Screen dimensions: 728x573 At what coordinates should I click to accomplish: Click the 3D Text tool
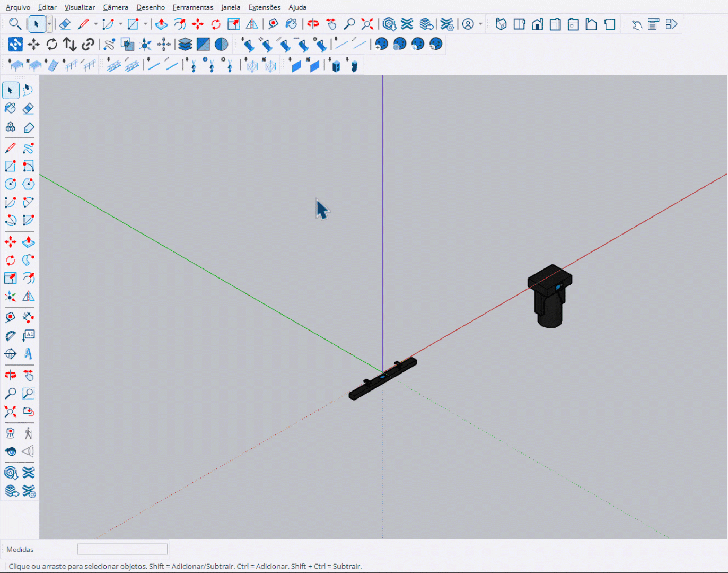(29, 354)
